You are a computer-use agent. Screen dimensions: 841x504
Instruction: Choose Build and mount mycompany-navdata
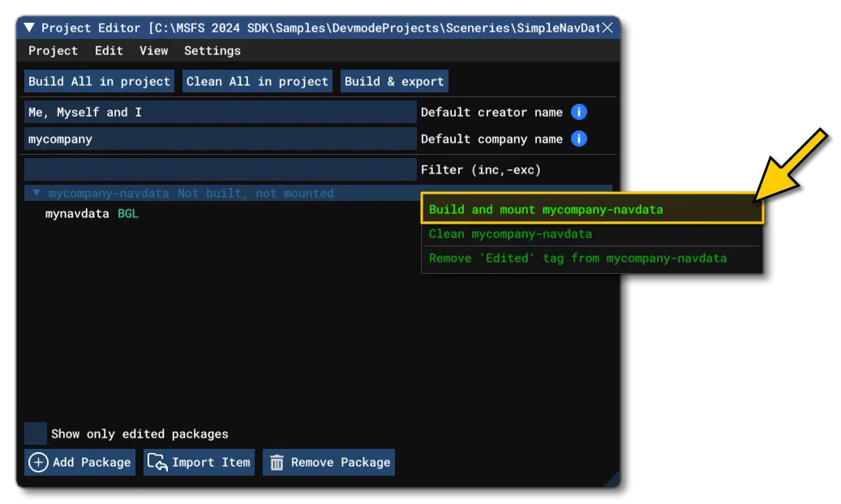592,209
